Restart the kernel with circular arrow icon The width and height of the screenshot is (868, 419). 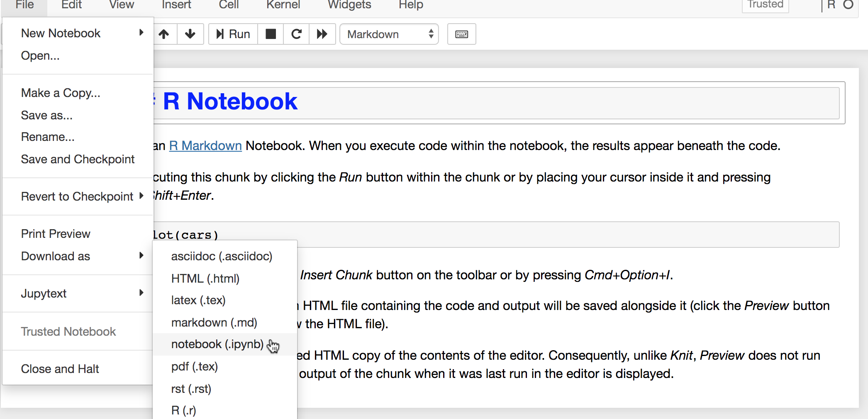(x=296, y=34)
